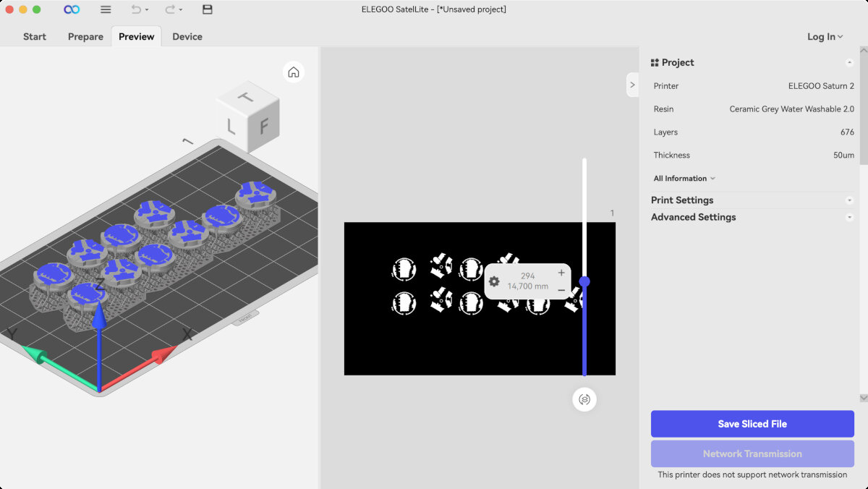Click the ELEGOO infinity logo icon
Image resolution: width=868 pixels, height=489 pixels.
coord(72,9)
